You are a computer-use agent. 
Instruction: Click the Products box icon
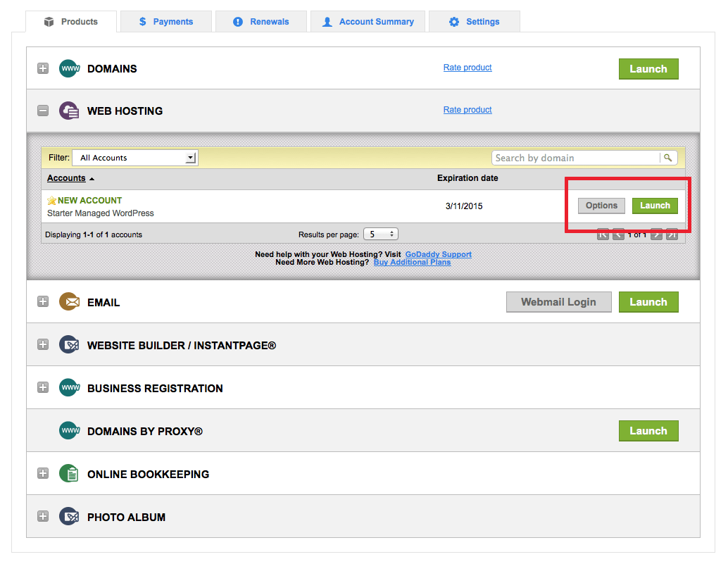49,22
